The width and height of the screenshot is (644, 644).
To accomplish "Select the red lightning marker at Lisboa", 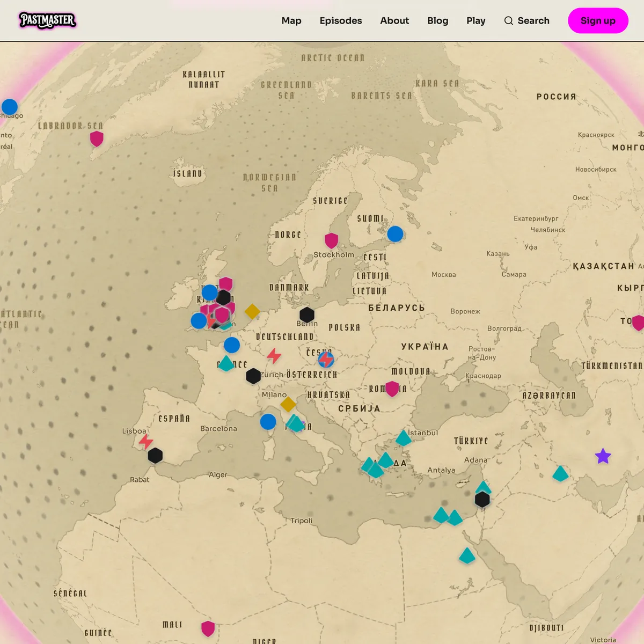I will coord(146,441).
